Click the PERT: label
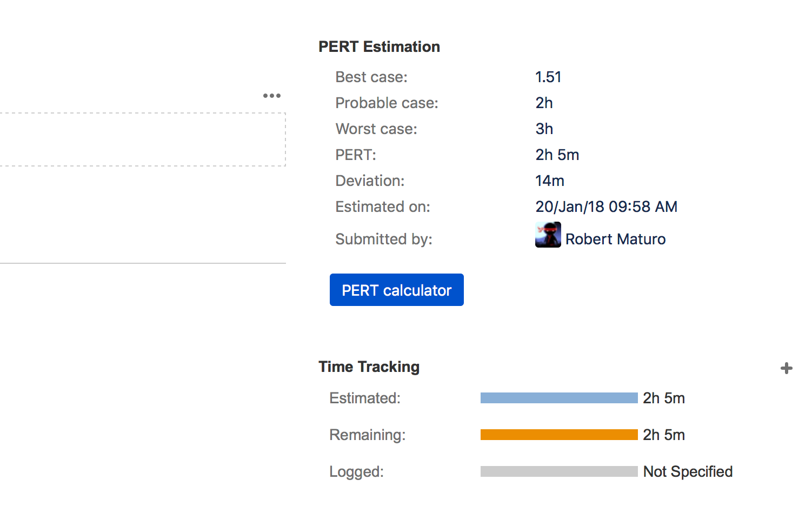 click(356, 155)
